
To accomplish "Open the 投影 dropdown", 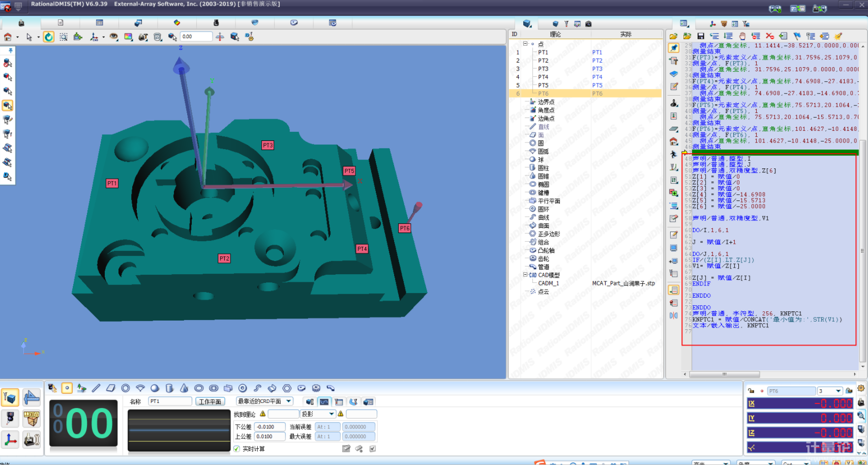I will click(332, 414).
